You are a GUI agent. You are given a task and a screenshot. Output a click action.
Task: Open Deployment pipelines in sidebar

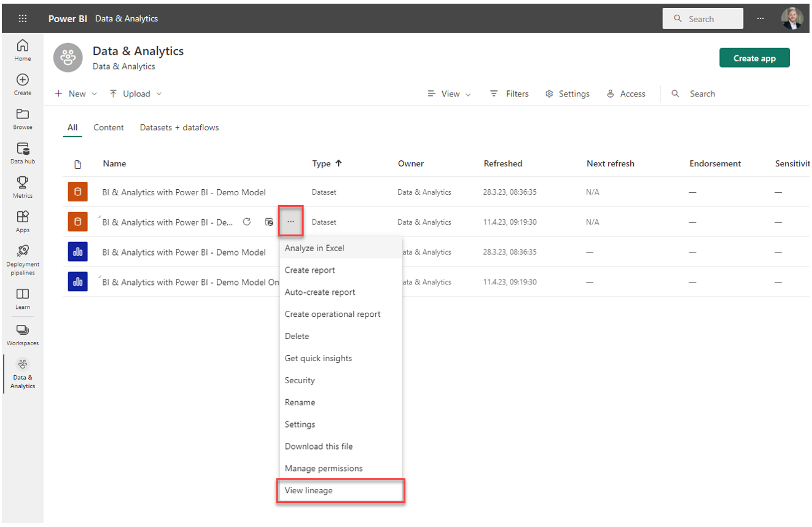click(x=22, y=260)
